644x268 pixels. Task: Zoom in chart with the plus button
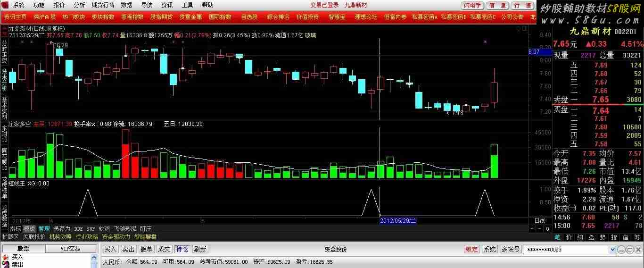pyautogui.click(x=532, y=229)
